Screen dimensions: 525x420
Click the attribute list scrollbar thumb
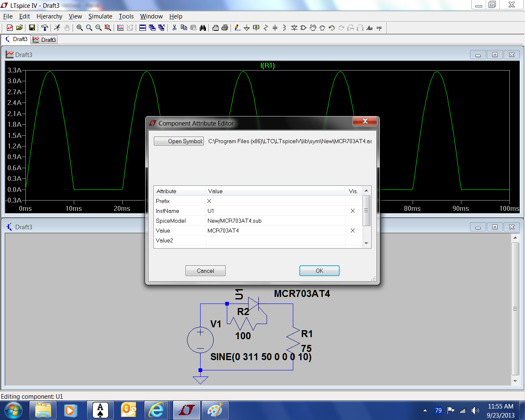pos(366,210)
